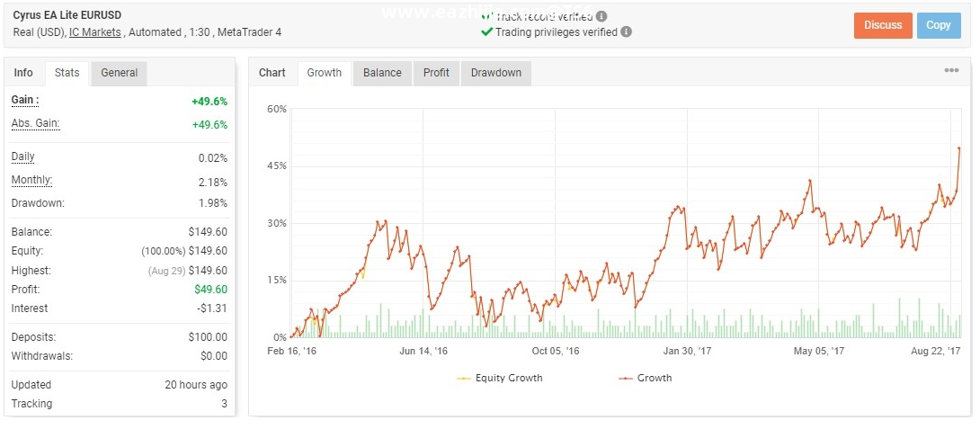Viewport: 980px width, 438px height.
Task: Click the Monthly label in stats
Action: [x=31, y=180]
